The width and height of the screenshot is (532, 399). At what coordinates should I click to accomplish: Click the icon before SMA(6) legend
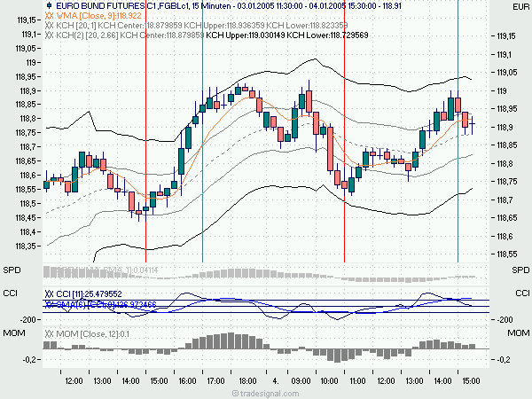coord(49,304)
